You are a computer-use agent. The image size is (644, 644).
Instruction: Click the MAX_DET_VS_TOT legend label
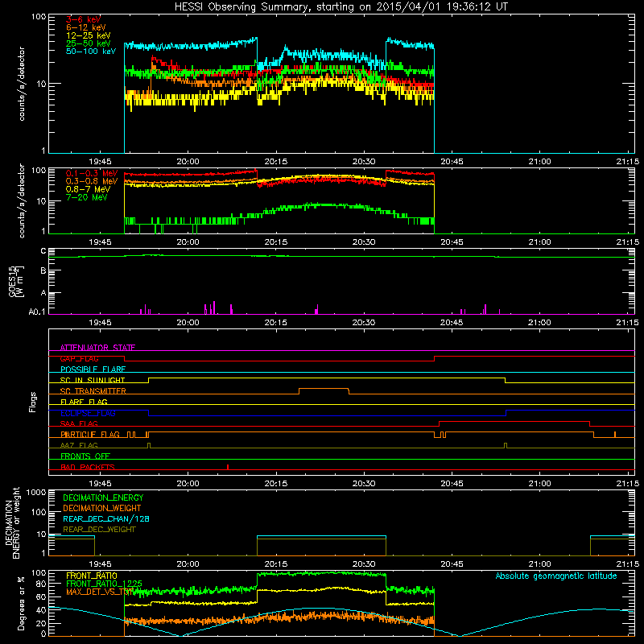100,592
